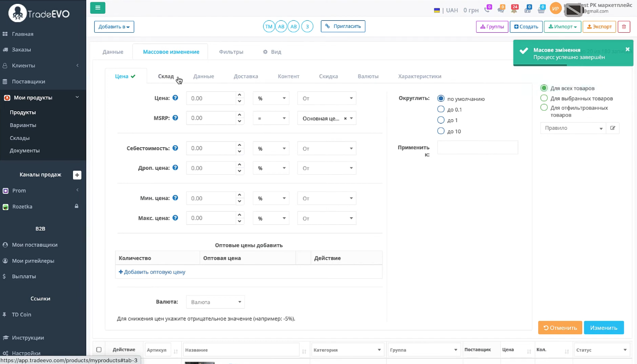This screenshot has width=637, height=364.
Task: Click the Пригласить button
Action: (343, 27)
